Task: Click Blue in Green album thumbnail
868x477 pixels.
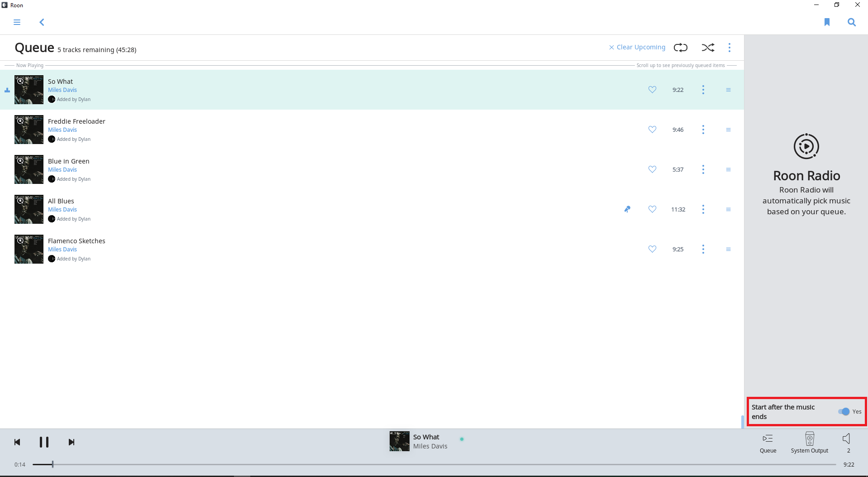Action: pyautogui.click(x=29, y=169)
